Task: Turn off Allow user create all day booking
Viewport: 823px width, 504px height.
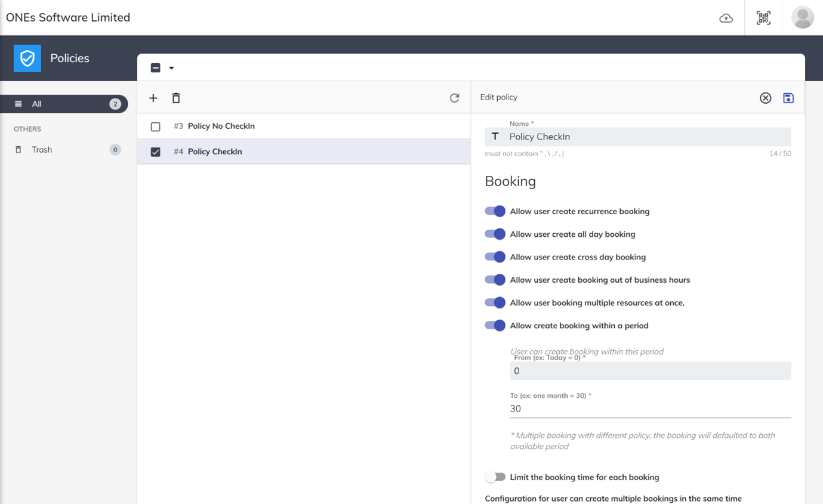Action: [495, 234]
